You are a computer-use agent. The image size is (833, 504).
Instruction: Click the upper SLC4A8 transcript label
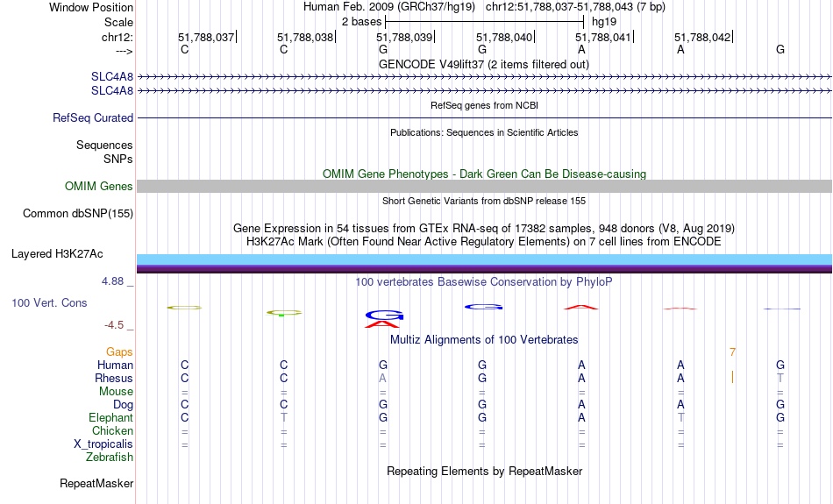click(x=112, y=77)
